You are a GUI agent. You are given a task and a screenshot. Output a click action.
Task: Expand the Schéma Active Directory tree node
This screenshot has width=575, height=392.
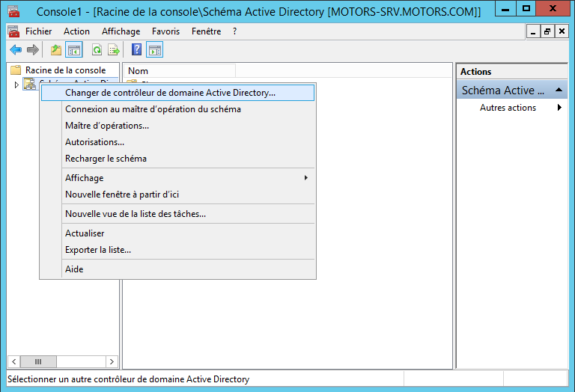pyautogui.click(x=17, y=85)
